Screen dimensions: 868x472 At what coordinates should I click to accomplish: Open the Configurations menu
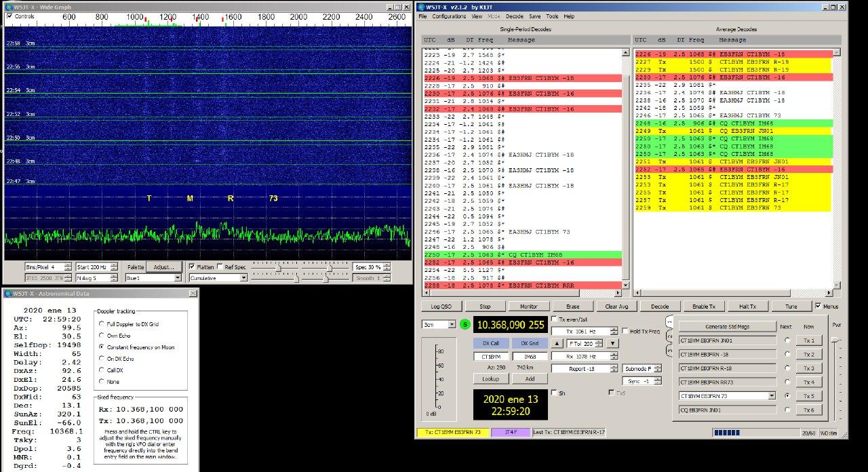(448, 16)
